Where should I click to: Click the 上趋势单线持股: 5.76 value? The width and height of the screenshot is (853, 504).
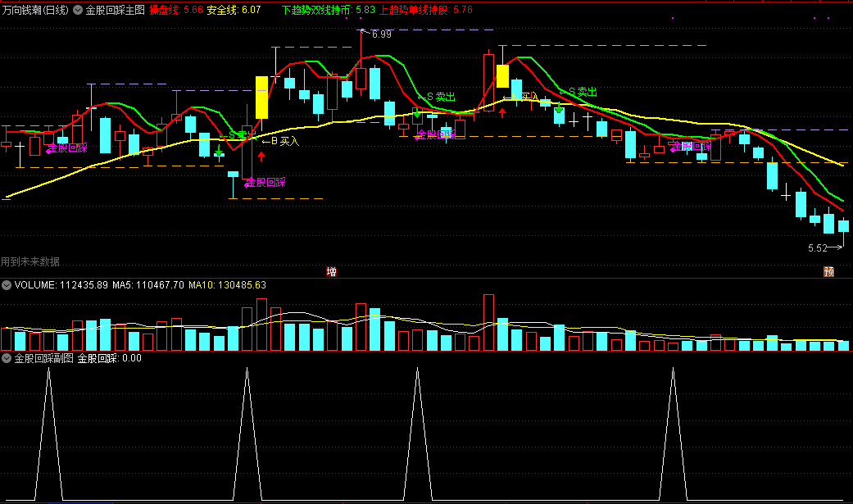(x=426, y=10)
